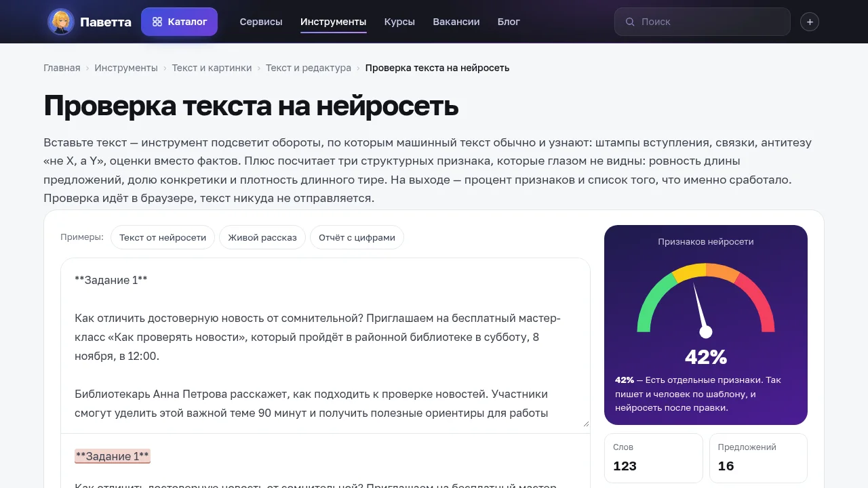Click inside the text input area
The height and width of the screenshot is (488, 868).
click(325, 346)
